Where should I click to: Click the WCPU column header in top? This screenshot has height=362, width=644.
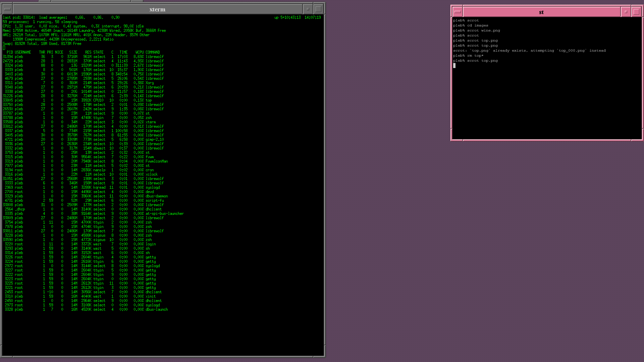[x=139, y=52]
